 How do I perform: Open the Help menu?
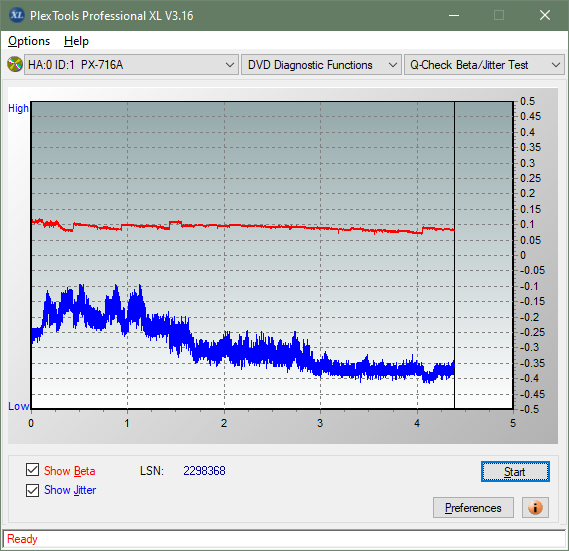click(x=76, y=41)
